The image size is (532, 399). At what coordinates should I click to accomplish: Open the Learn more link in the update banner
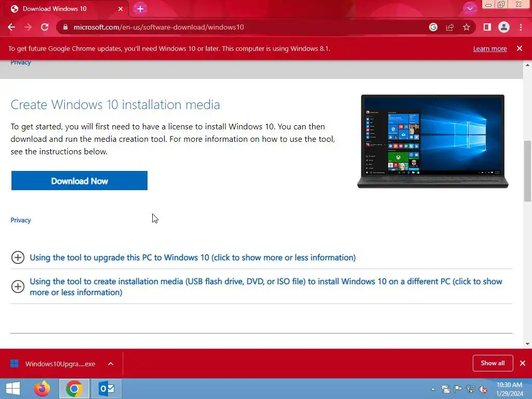click(490, 48)
